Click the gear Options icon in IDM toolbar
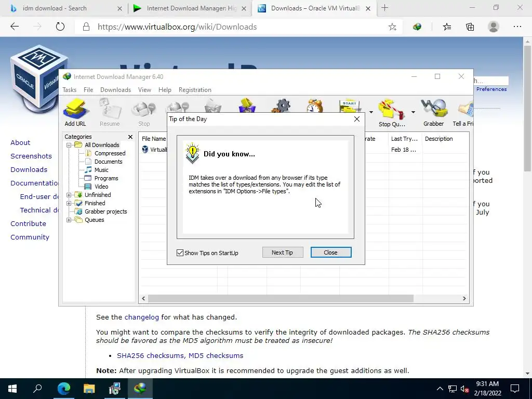This screenshot has height=399, width=532. pos(281,105)
